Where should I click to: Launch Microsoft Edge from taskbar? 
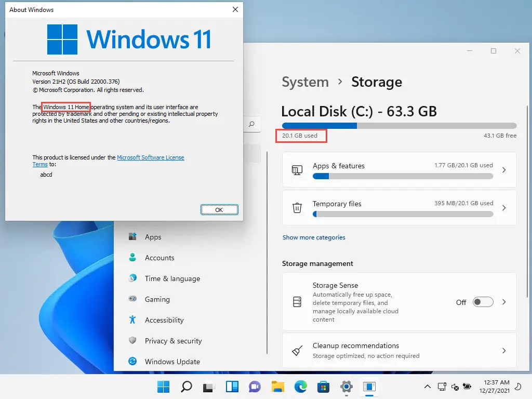(300, 387)
